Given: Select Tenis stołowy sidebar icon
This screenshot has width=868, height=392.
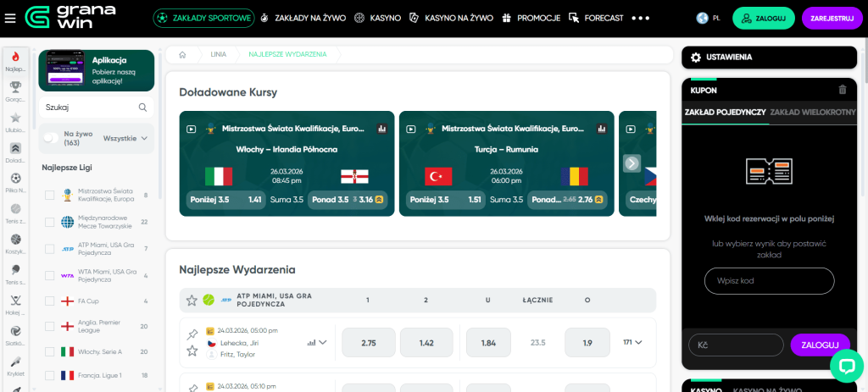Looking at the screenshot, I should point(15,270).
